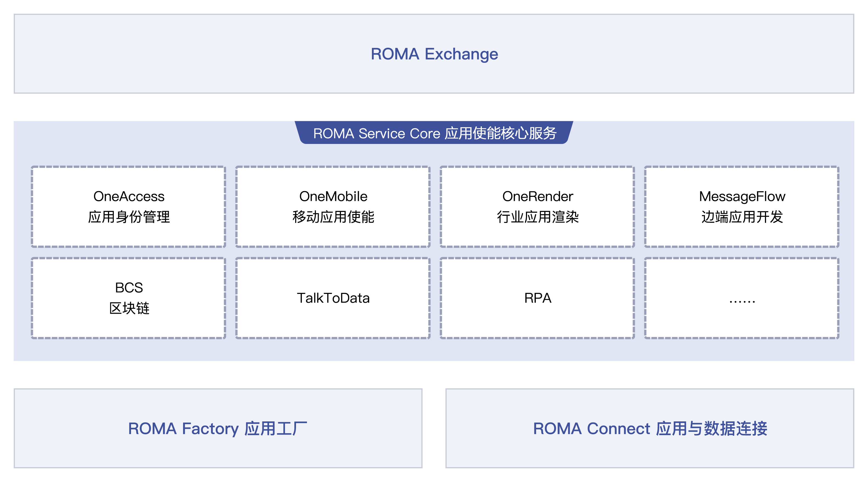Select the ROMA Connect text

click(x=591, y=429)
